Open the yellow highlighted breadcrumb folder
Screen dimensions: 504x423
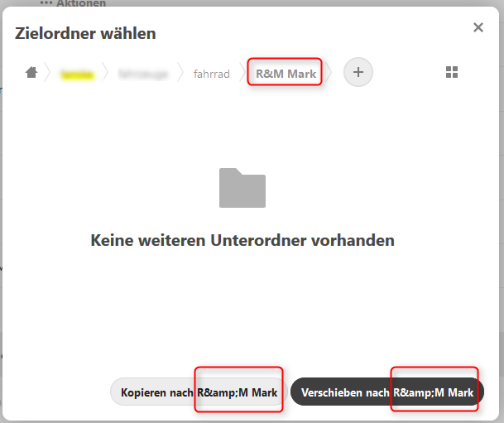(x=77, y=75)
